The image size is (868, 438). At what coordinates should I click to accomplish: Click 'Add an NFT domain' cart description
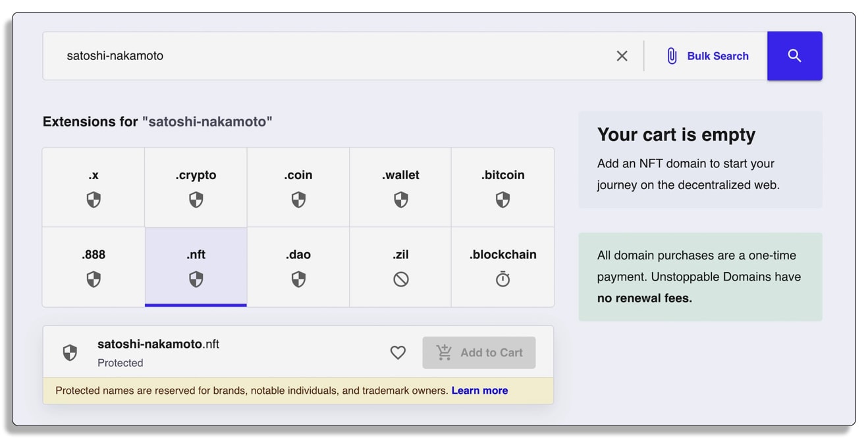(688, 174)
